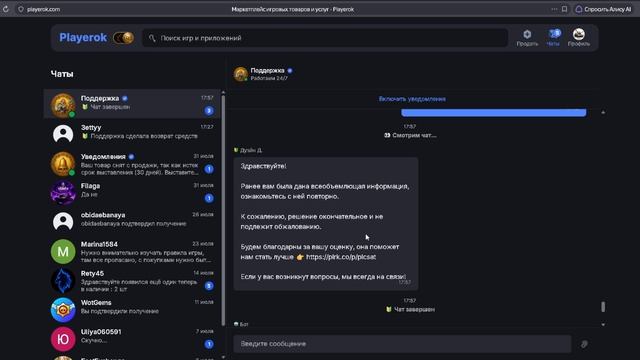Open the Chats (Чаты) tab icon
The image size is (640, 360).
point(553,38)
